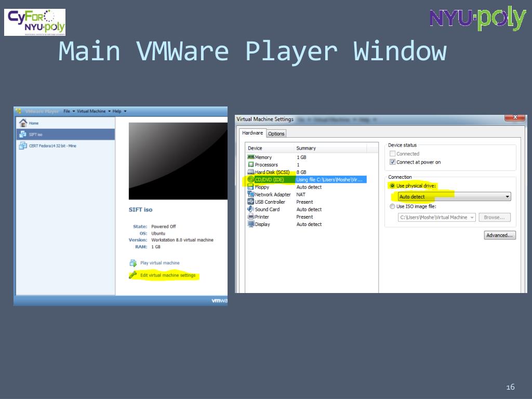Screen dimensions: 532x399
Task: Click the Floppy summary Auto detect
Action: pos(309,187)
